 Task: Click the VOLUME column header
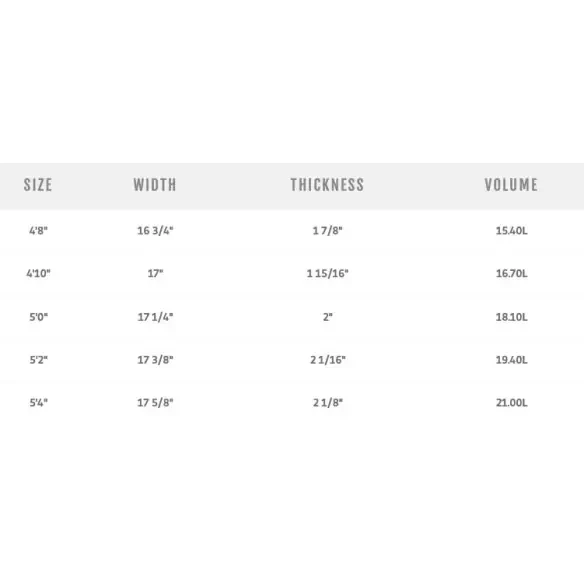[511, 185]
